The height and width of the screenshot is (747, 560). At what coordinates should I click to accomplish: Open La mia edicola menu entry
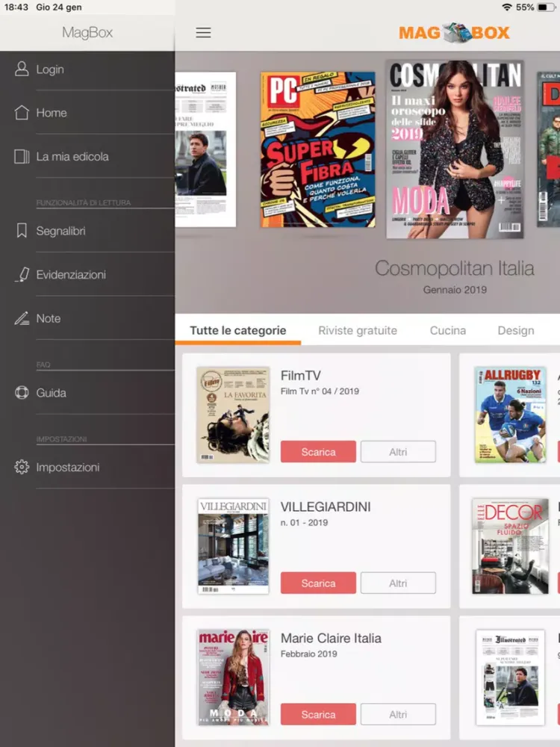coord(87,156)
